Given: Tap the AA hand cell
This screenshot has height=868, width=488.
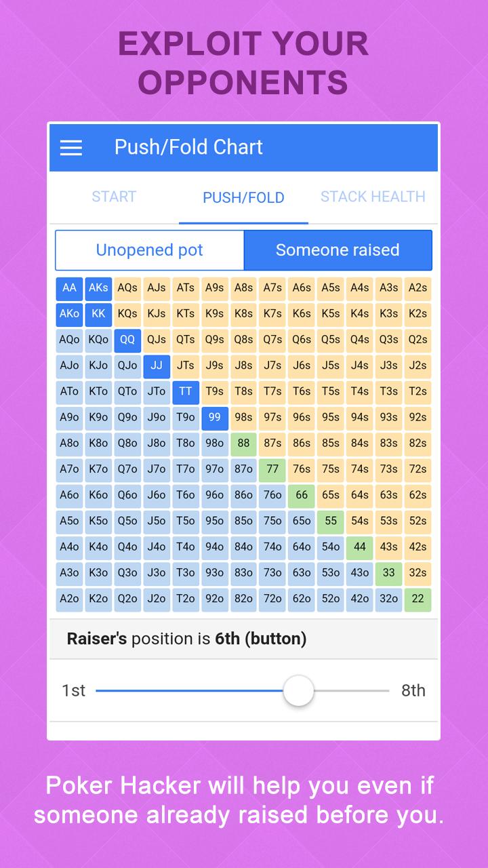Looking at the screenshot, I should [69, 288].
